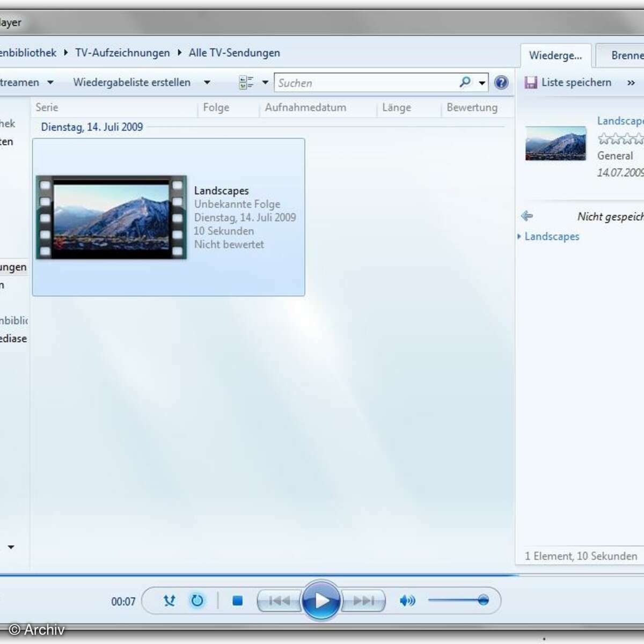Click the view options icon beside Wiedergabeliste erstellen
The image size is (644, 644).
click(246, 82)
